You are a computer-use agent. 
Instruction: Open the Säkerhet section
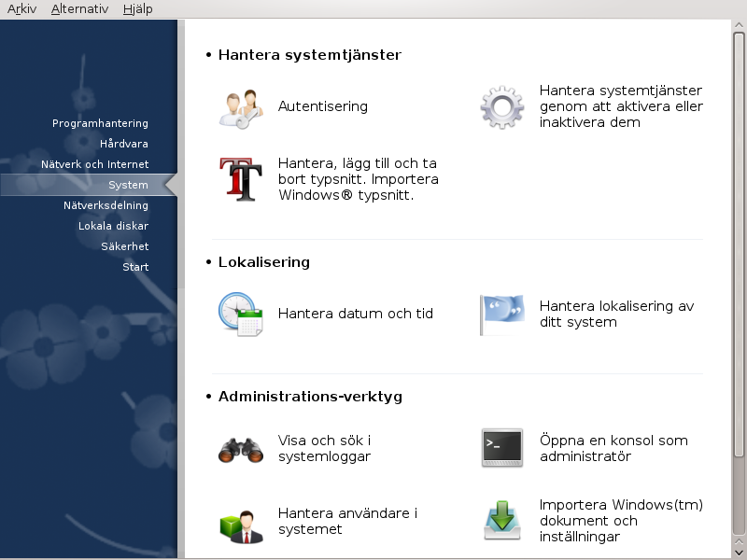(x=125, y=246)
